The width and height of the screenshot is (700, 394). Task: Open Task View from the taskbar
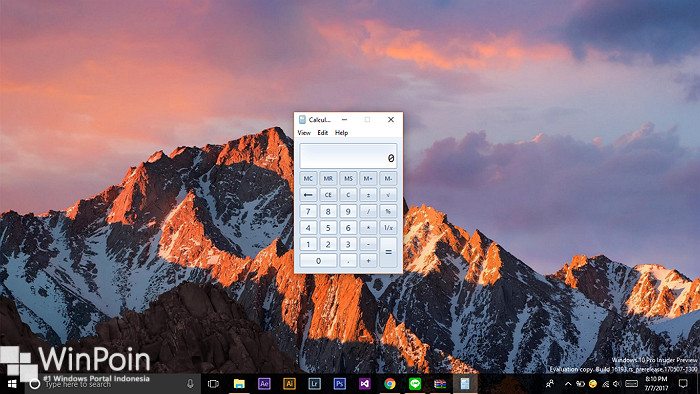coord(213,384)
